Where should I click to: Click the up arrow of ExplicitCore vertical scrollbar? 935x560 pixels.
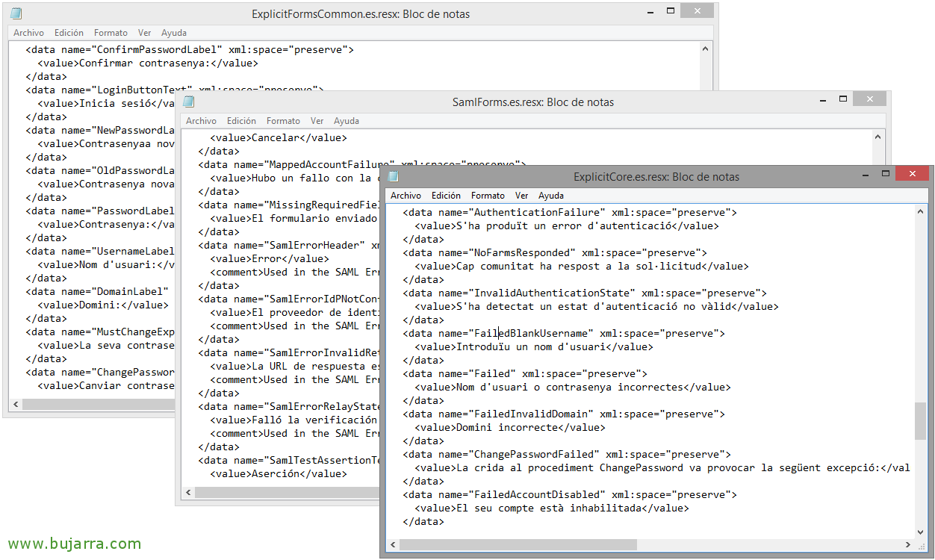(x=920, y=211)
